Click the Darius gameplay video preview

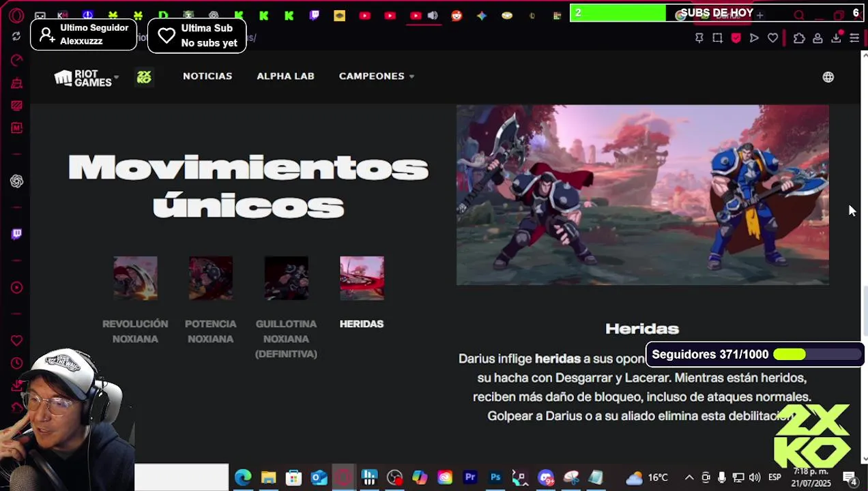643,195
